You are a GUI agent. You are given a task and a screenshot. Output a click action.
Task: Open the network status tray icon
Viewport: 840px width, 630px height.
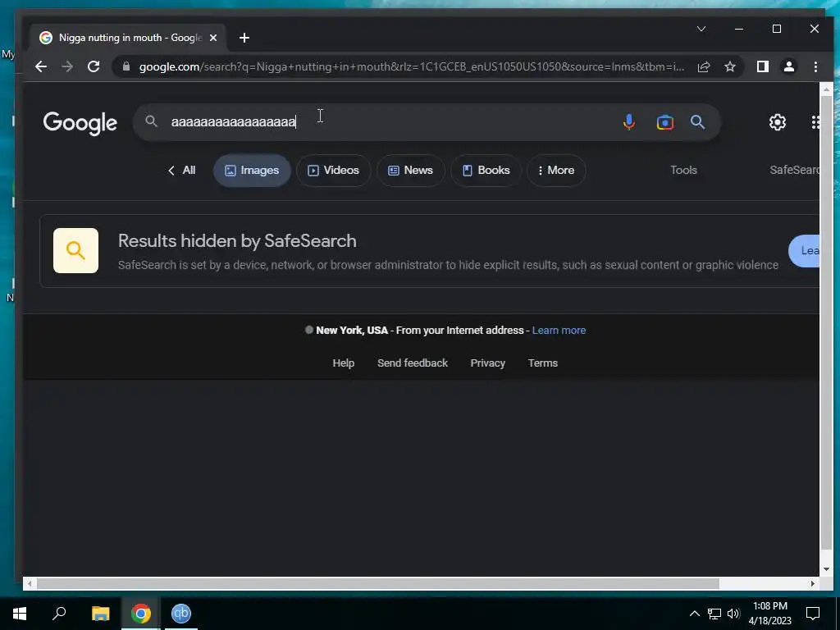click(x=714, y=614)
